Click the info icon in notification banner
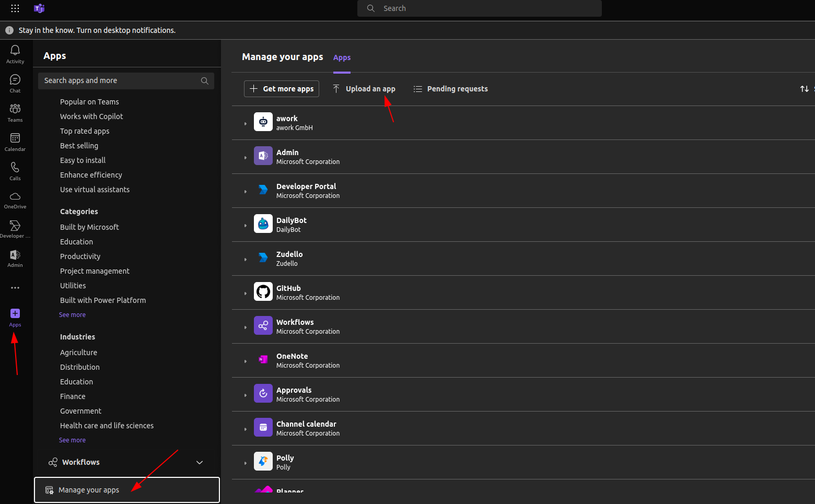The height and width of the screenshot is (504, 815). click(x=9, y=30)
